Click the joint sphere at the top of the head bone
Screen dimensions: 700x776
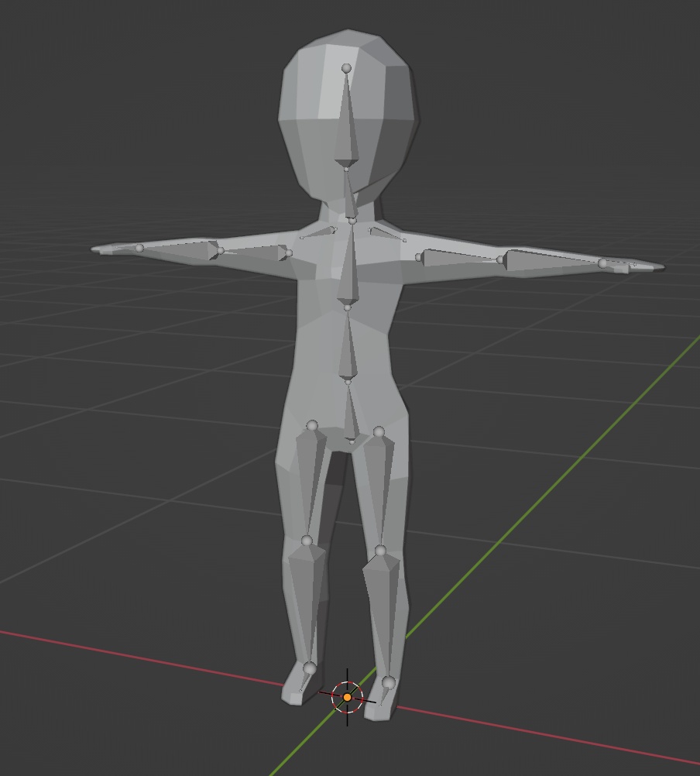(346, 68)
